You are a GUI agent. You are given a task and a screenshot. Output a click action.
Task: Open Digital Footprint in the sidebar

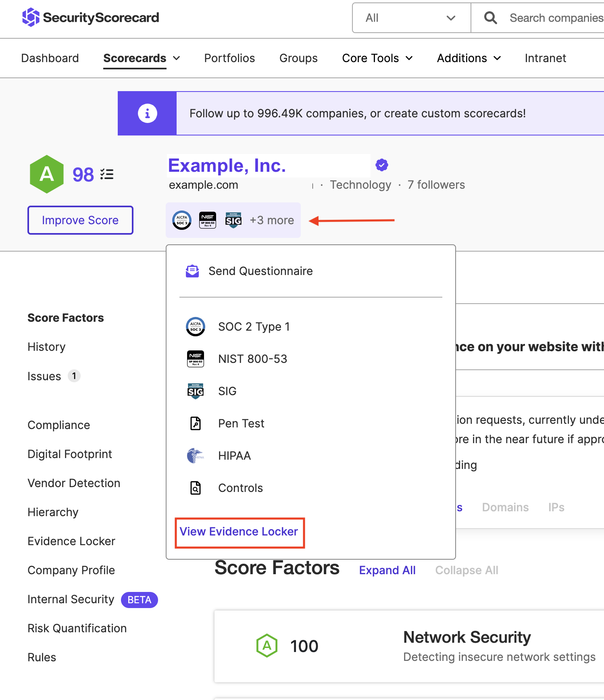[x=70, y=454]
